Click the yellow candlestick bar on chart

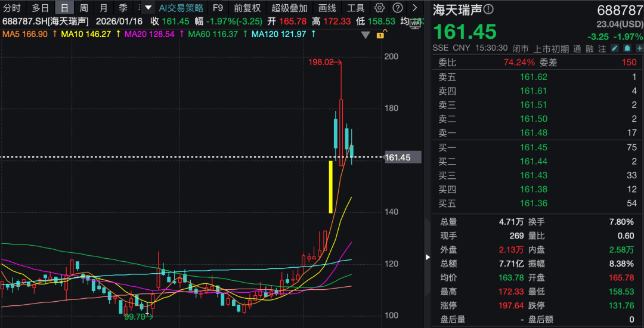pos(331,187)
